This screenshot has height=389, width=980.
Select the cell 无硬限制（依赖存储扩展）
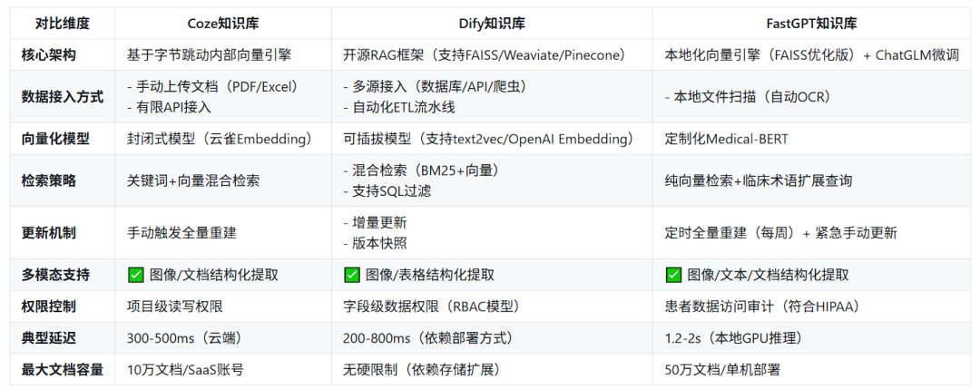click(x=493, y=370)
